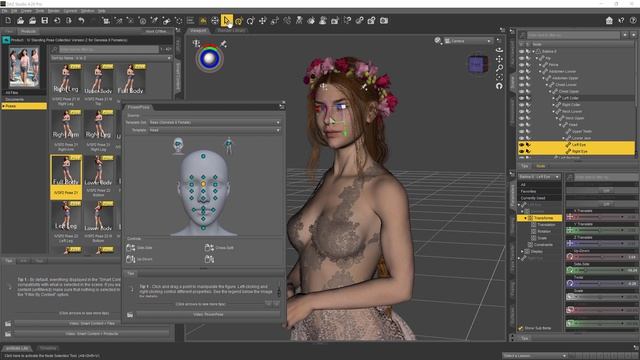640x360 pixels.
Task: Select the Scale tool in the toolbar
Action: click(275, 20)
